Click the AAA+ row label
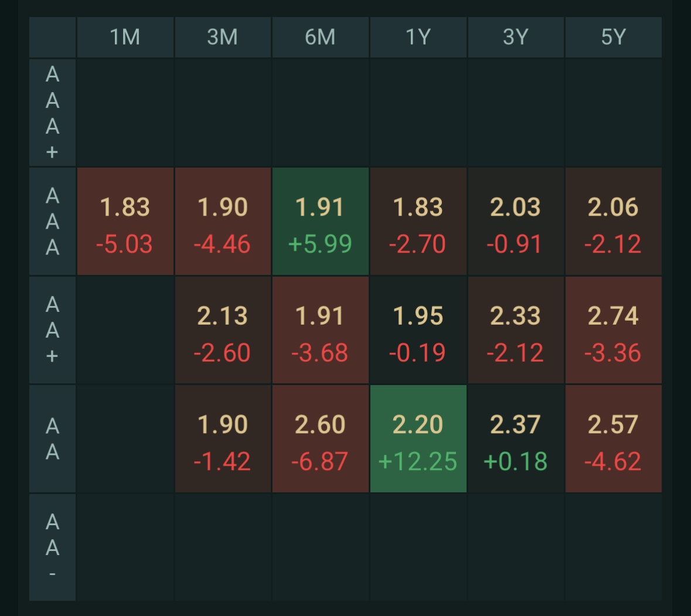The height and width of the screenshot is (616, 691). tap(53, 113)
